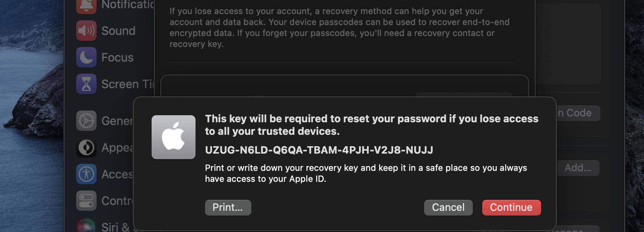Click the dimmed Add... button
This screenshot has width=644, height=232.
[x=578, y=168]
